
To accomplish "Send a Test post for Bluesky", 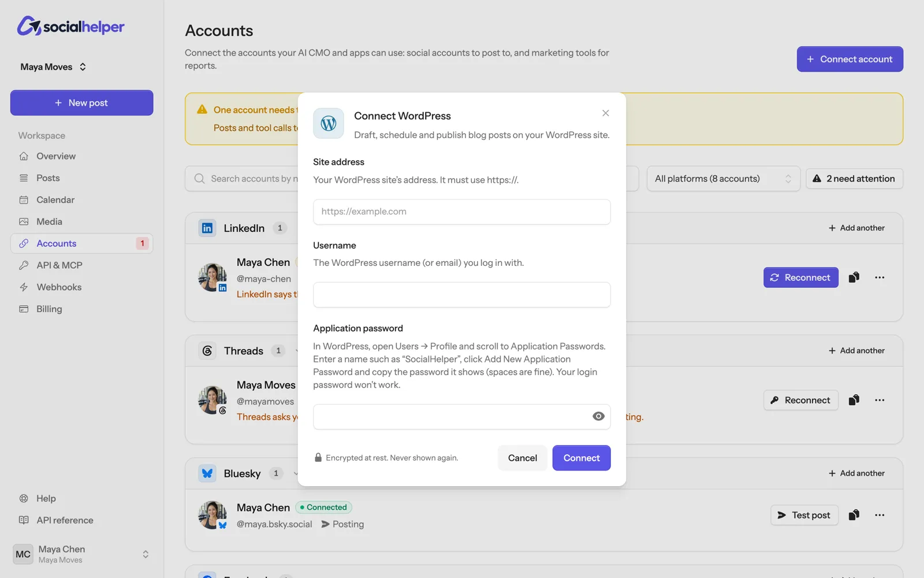I will pyautogui.click(x=804, y=515).
